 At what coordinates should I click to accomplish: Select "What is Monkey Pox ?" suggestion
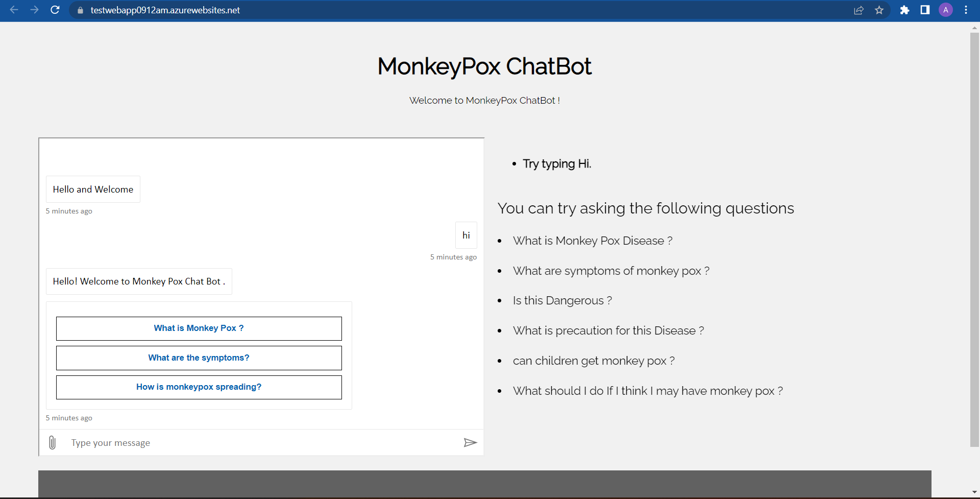(199, 328)
